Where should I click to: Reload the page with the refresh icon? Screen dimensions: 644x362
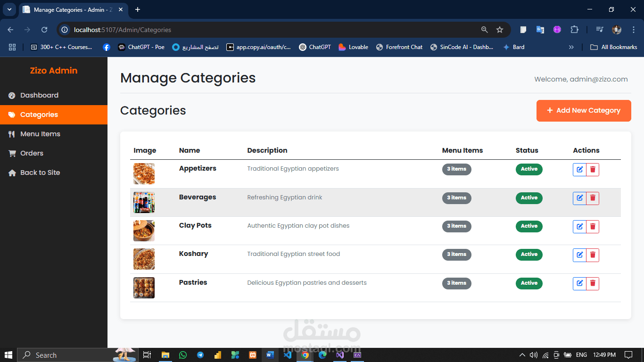tap(44, 30)
